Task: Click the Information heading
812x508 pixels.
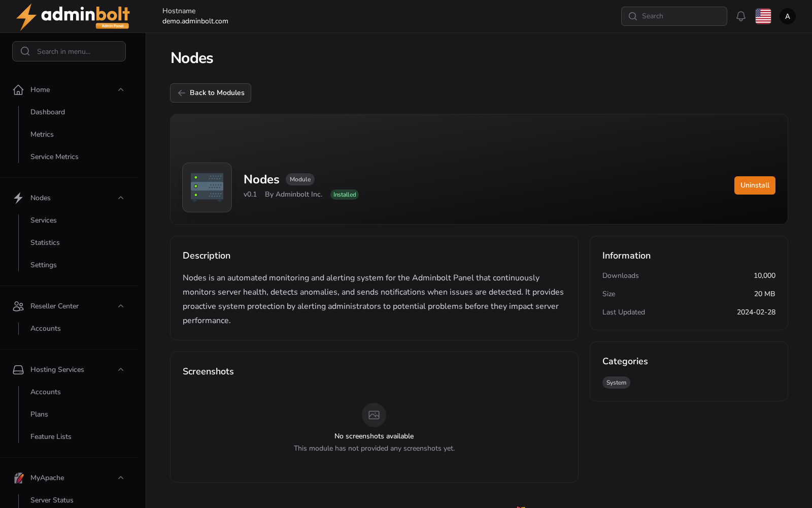Action: click(x=626, y=256)
